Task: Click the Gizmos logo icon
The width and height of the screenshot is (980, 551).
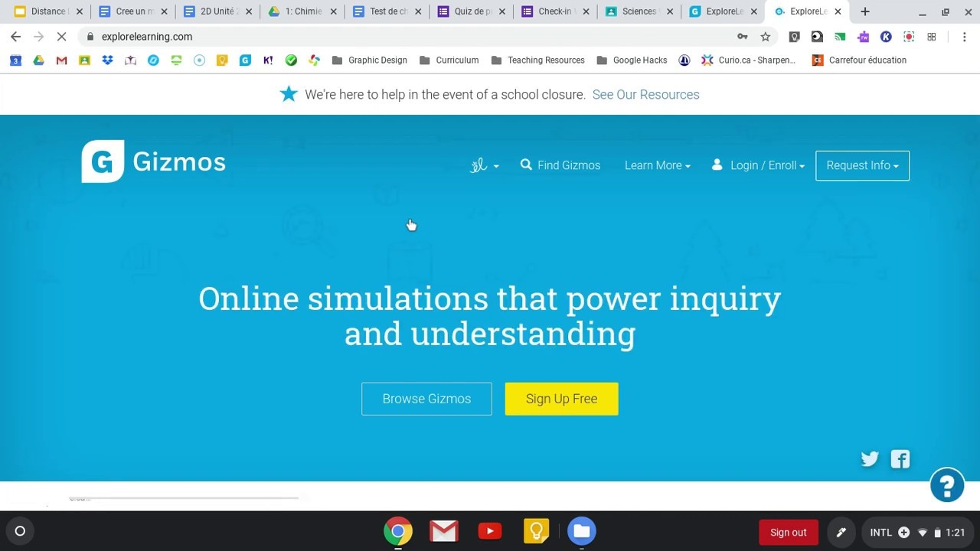Action: coord(103,161)
